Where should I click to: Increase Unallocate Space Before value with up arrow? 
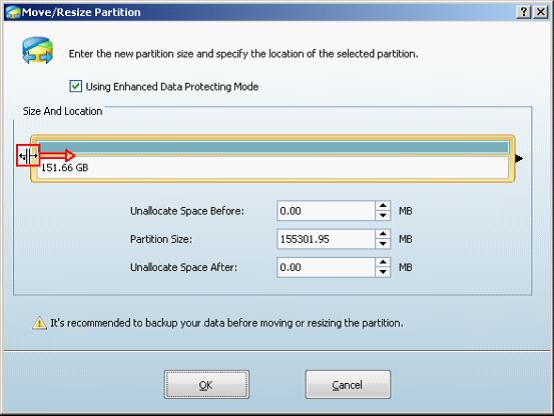point(383,206)
